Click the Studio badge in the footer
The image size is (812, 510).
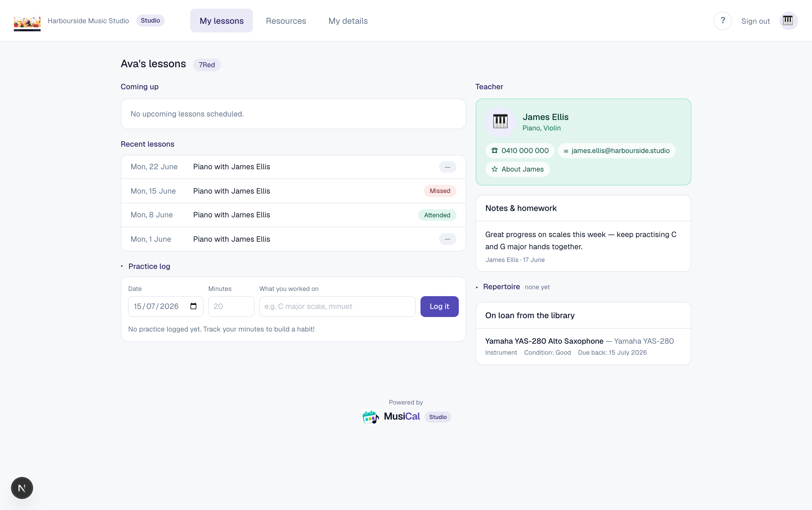click(438, 417)
